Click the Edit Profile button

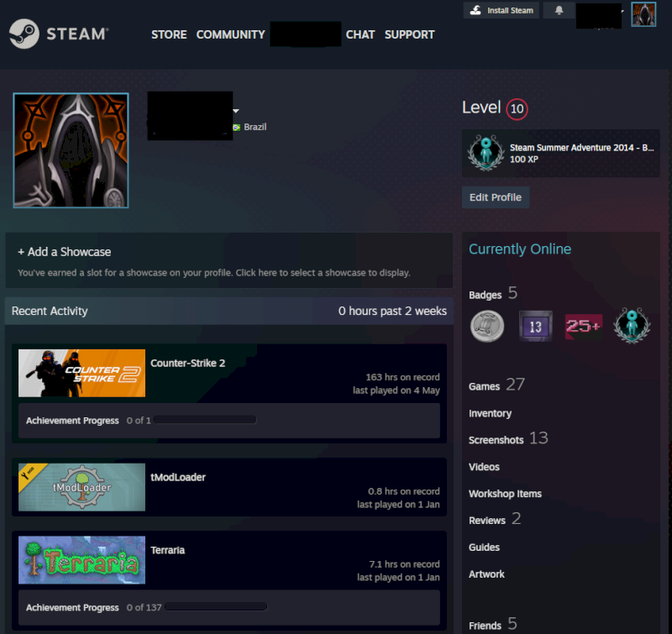[x=496, y=197]
